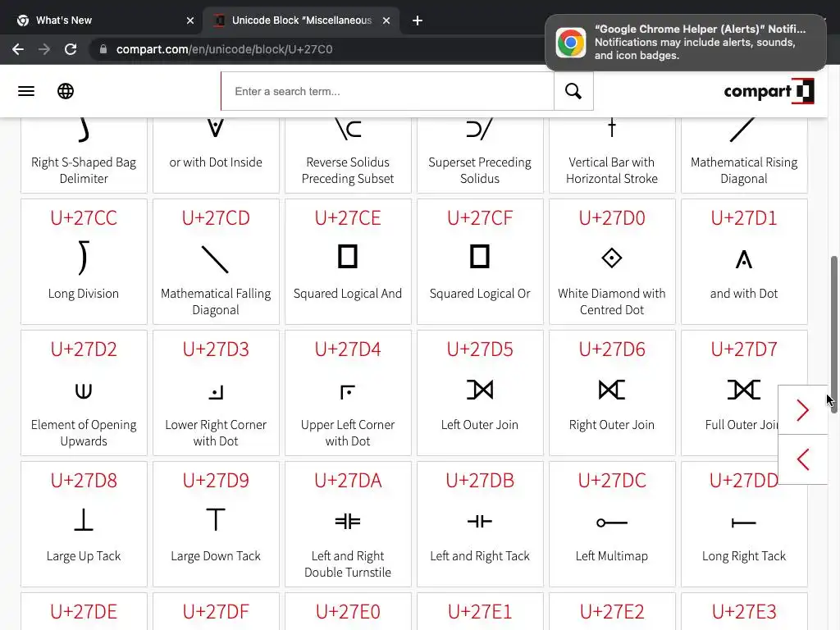Screen dimensions: 840x630
Task: Reload the current page
Action: click(x=71, y=49)
